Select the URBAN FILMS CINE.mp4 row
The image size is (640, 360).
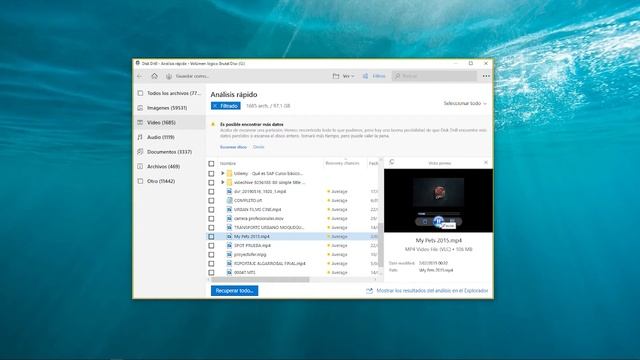[293, 209]
